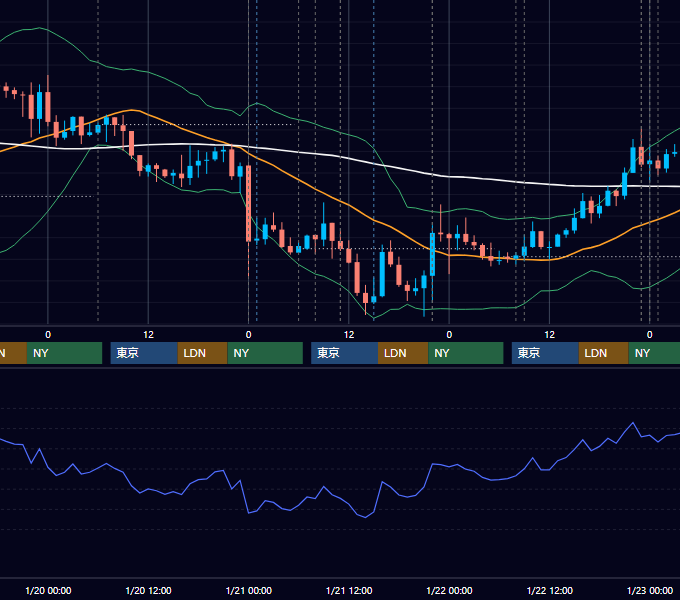This screenshot has width=680, height=600.
Task: Select the 東京 session block spanning 1/22 12:00
Action: 545,353
